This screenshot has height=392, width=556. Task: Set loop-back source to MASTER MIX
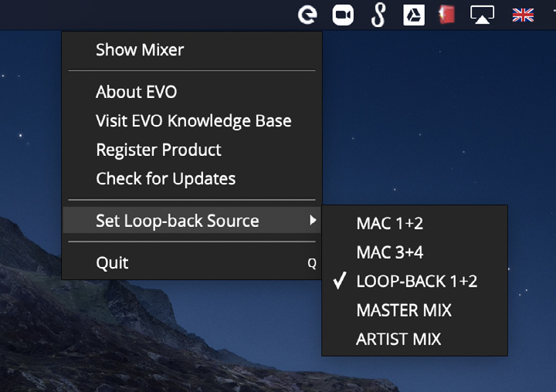(415, 310)
